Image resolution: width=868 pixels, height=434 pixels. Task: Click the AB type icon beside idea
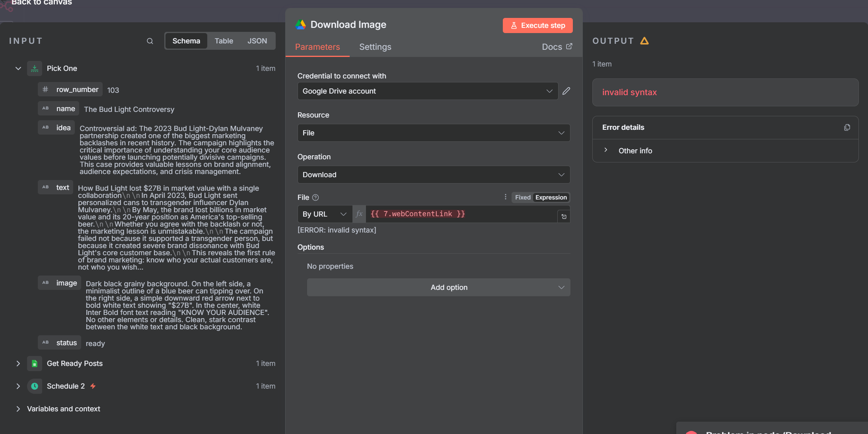(45, 127)
